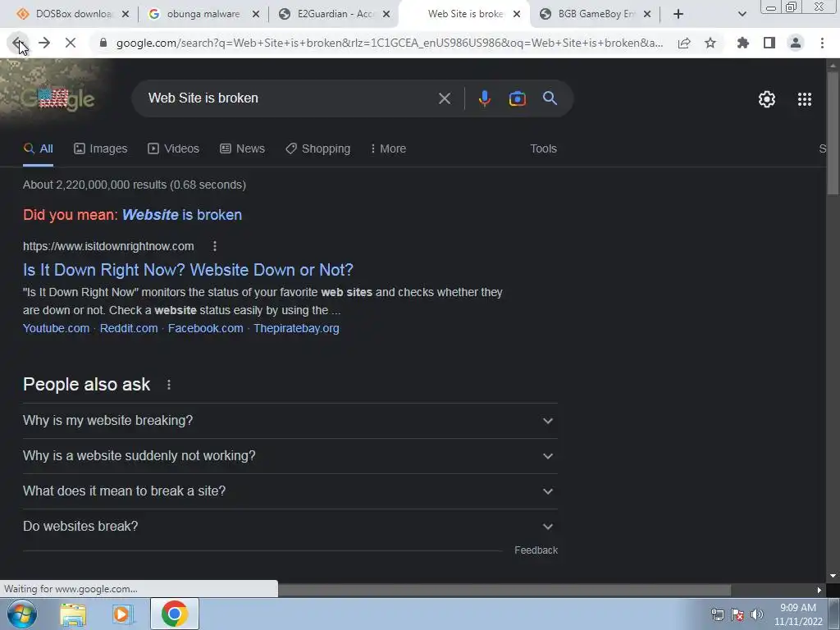840x630 pixels.
Task: Search by image with the camera icon
Action: 517,98
